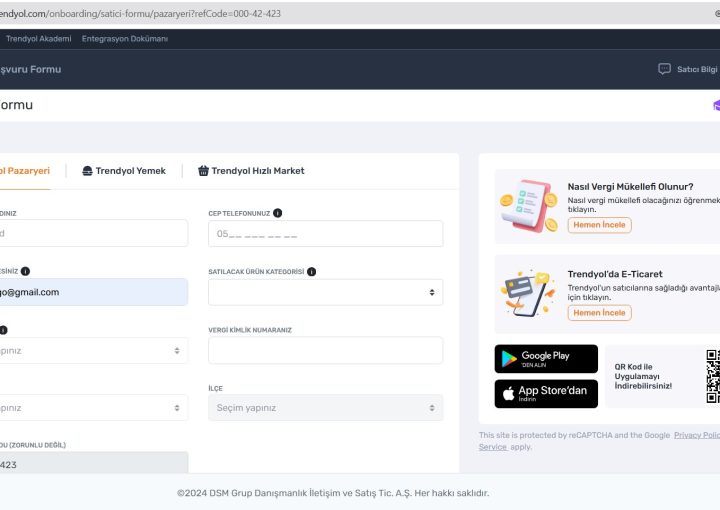Click Hemen İncele under Nasıl Vergi Mükellefi
This screenshot has width=720, height=510.
pos(599,225)
